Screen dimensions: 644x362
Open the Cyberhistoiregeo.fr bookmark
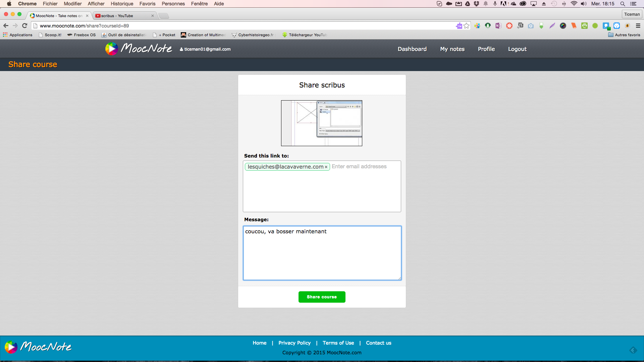coord(253,35)
